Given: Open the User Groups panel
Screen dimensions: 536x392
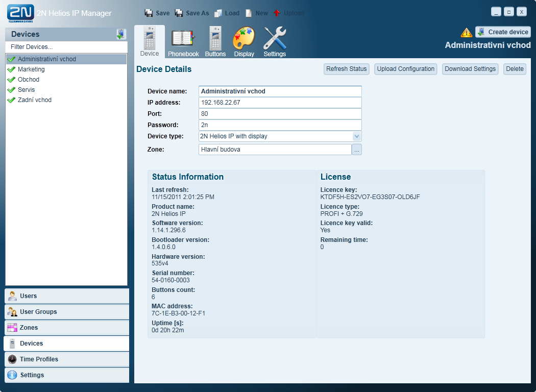Looking at the screenshot, I should pos(67,312).
